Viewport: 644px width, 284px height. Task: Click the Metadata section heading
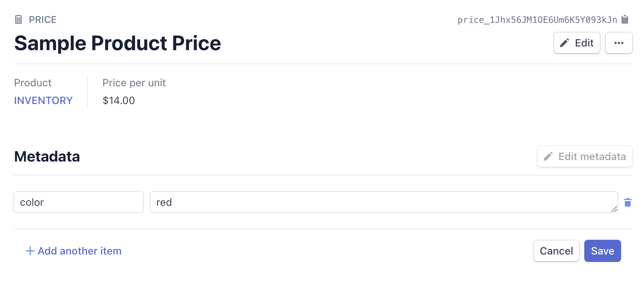[47, 156]
